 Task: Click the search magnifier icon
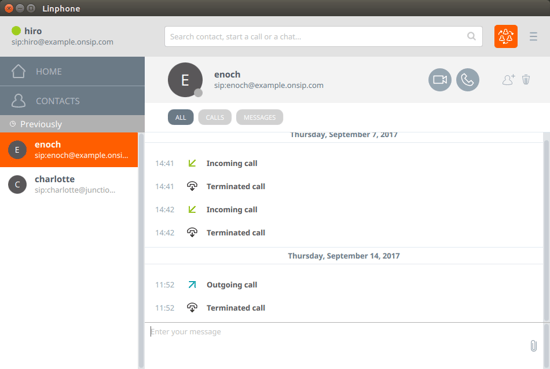(471, 36)
